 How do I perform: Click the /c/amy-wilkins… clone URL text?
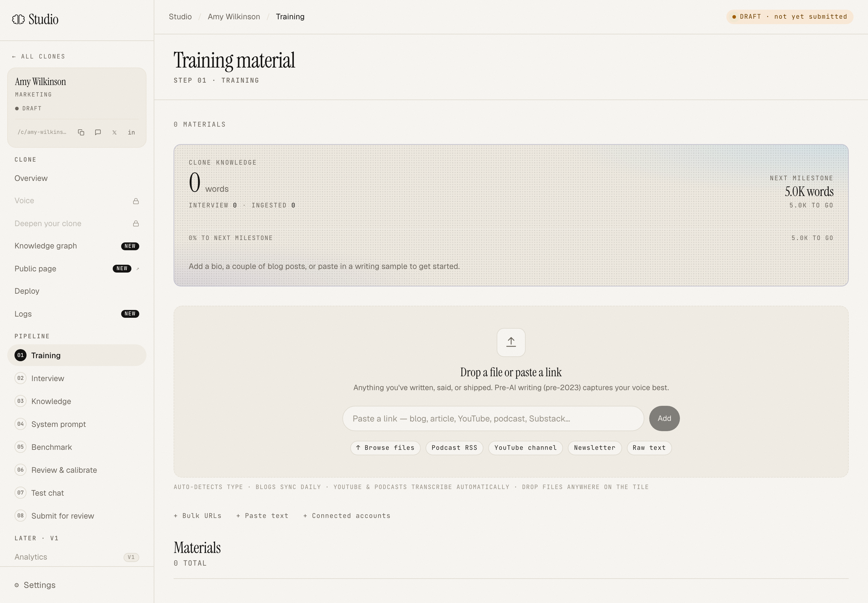[42, 132]
